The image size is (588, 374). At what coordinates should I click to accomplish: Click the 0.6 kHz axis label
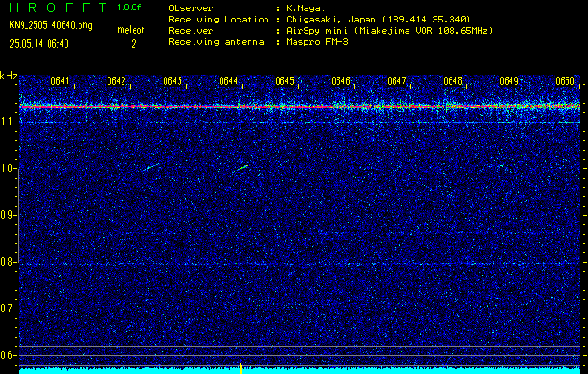(x=7, y=355)
